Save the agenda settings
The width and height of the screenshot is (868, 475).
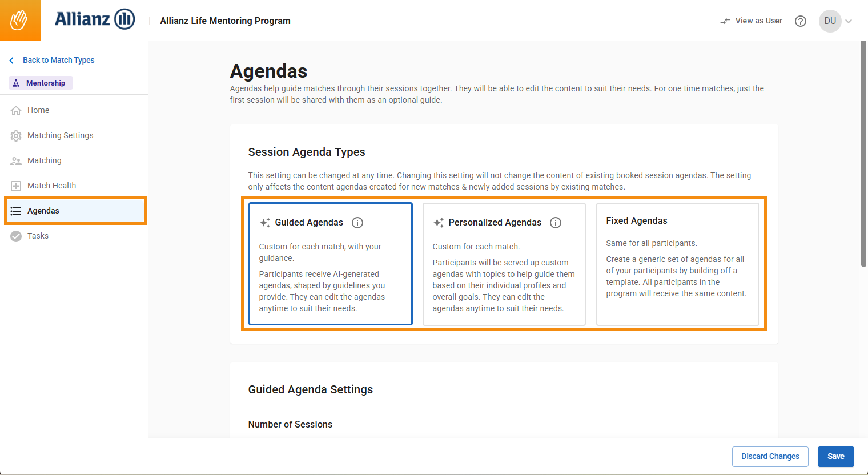coord(835,456)
